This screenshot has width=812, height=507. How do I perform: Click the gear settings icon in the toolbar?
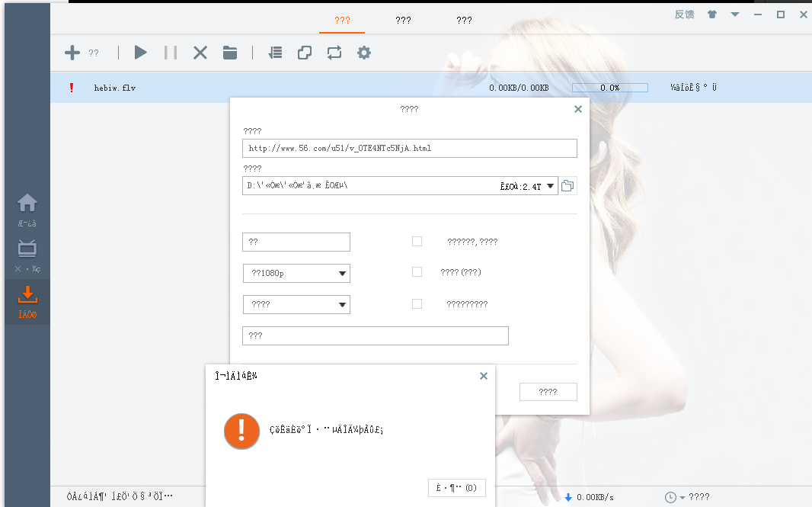click(x=364, y=53)
